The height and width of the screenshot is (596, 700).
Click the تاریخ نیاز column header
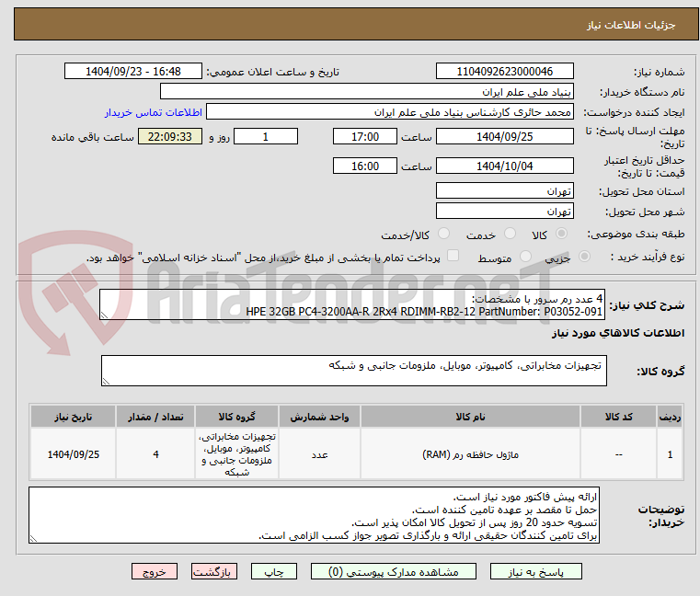tap(74, 417)
